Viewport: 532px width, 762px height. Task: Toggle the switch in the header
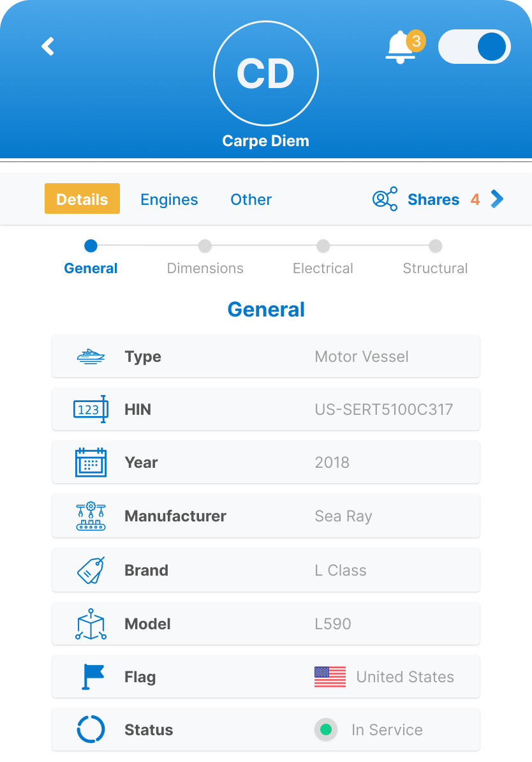pos(475,47)
